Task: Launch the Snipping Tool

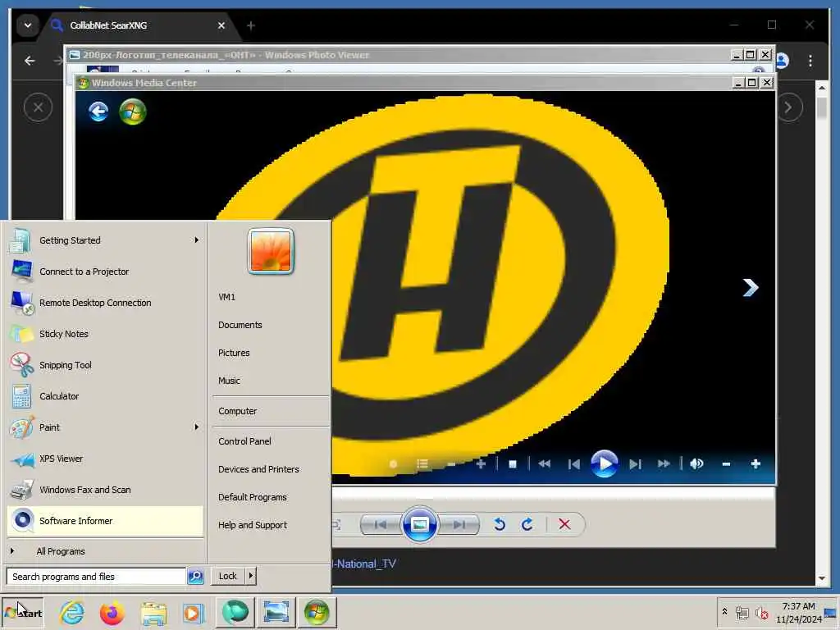Action: tap(105, 365)
